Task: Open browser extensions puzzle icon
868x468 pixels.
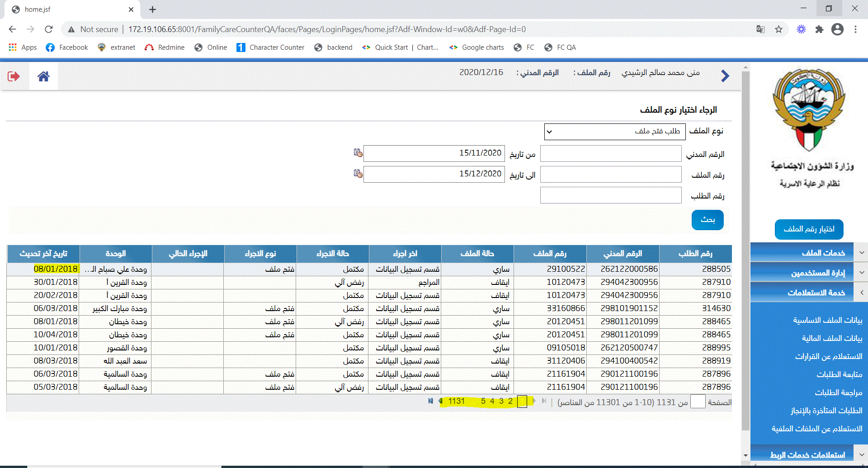Action: click(819, 29)
